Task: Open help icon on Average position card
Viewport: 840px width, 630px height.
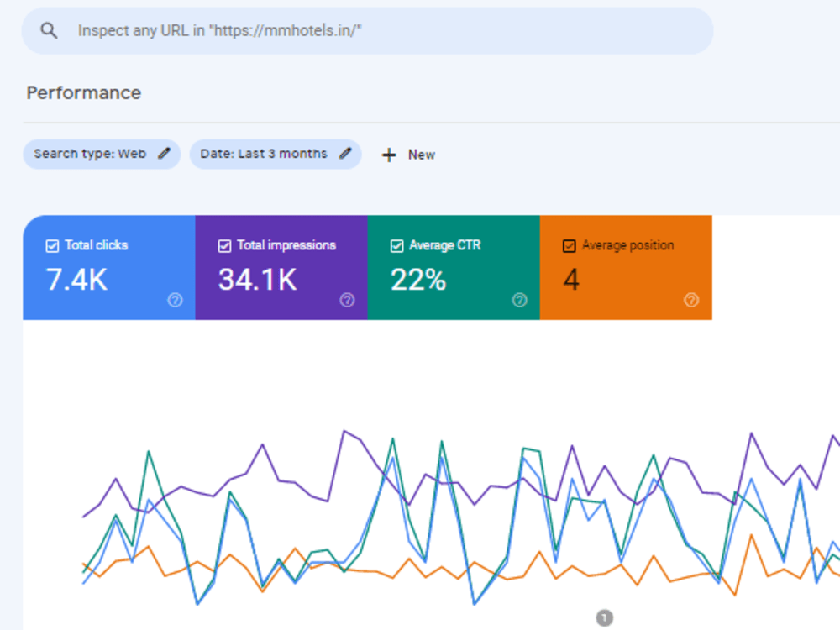Action: tap(691, 300)
